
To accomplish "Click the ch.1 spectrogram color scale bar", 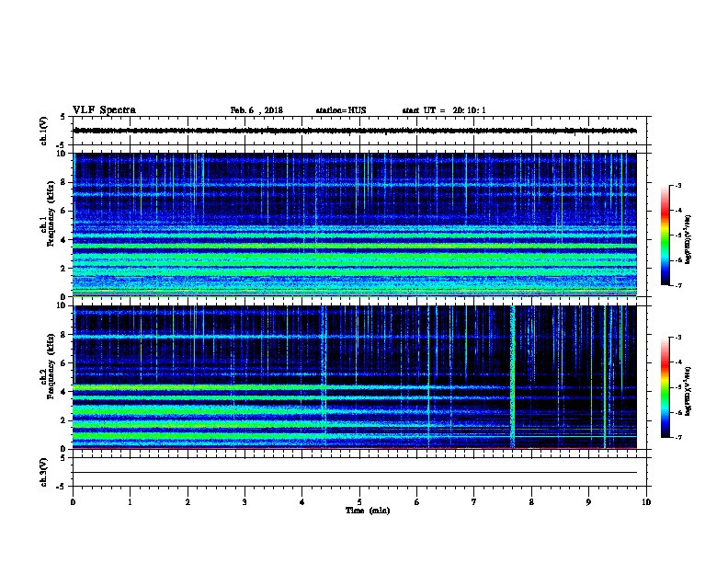I will pyautogui.click(x=665, y=236).
